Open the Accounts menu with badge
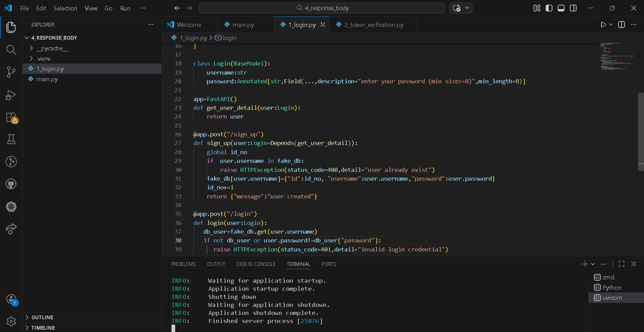Image resolution: width=644 pixels, height=332 pixels. coord(11,299)
